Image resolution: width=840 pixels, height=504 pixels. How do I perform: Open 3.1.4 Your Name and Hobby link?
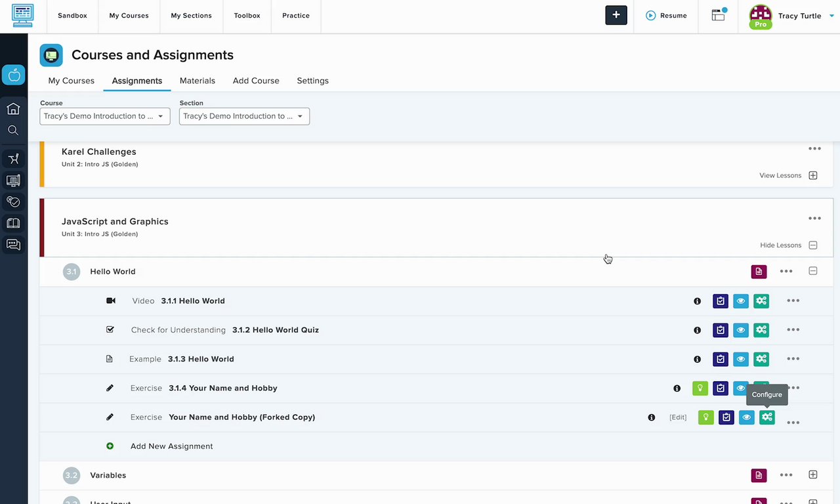point(223,388)
